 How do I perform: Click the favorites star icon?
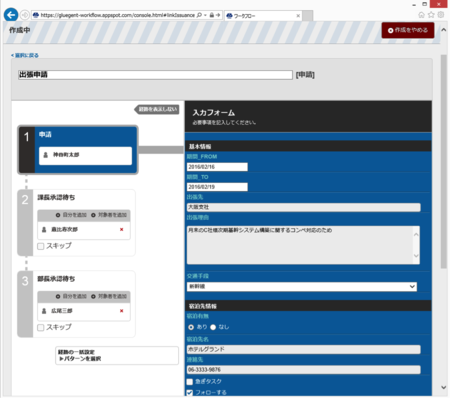pos(431,15)
